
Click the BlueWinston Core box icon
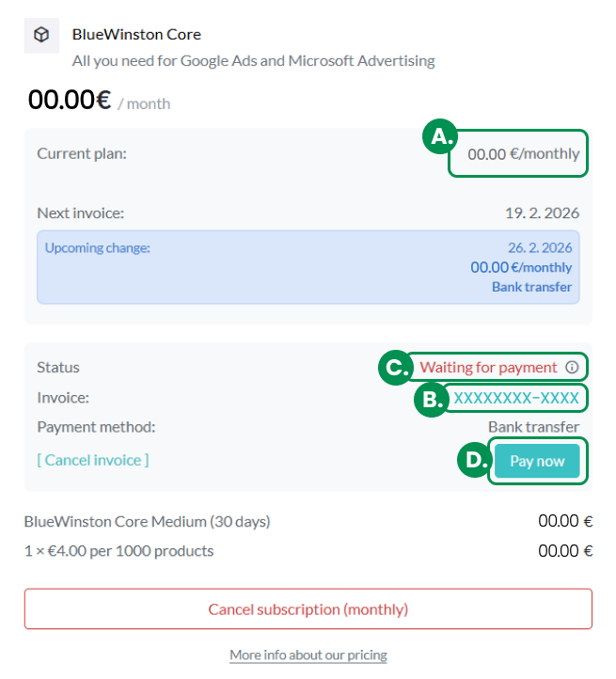41,35
